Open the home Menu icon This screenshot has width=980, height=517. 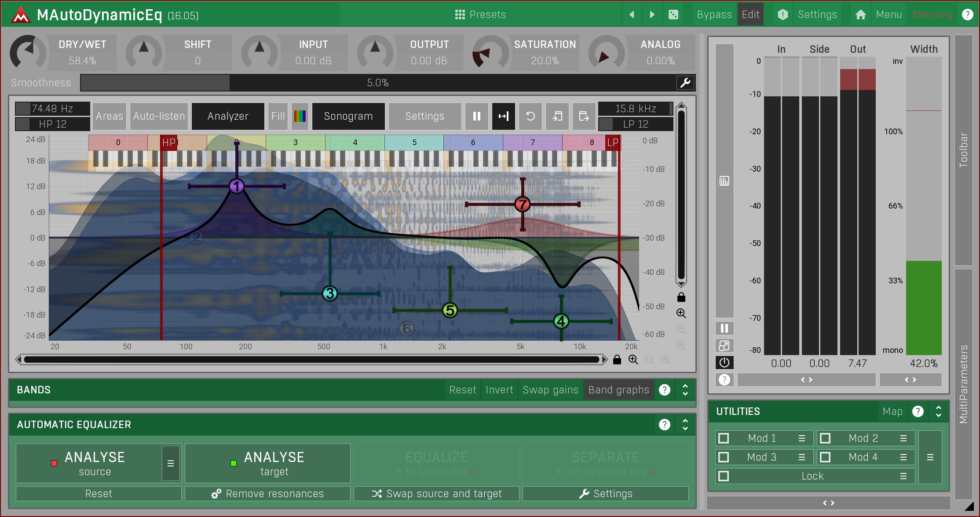(861, 15)
